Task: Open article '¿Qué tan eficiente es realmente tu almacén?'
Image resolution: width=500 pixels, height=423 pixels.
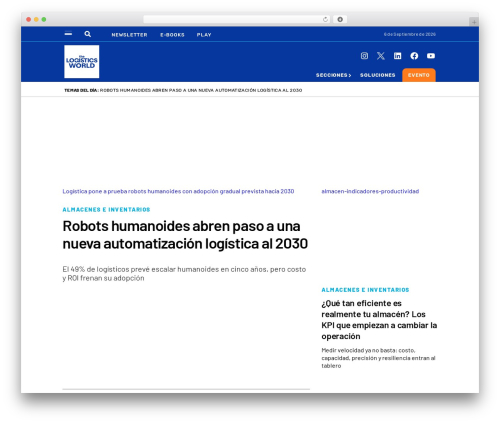Action: 379,320
